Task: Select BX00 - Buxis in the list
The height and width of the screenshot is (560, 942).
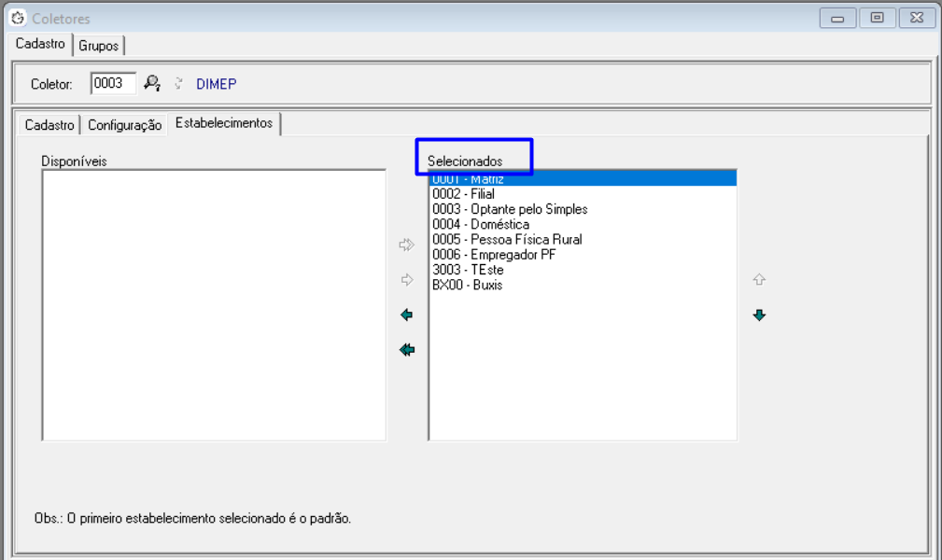Action: pos(467,286)
